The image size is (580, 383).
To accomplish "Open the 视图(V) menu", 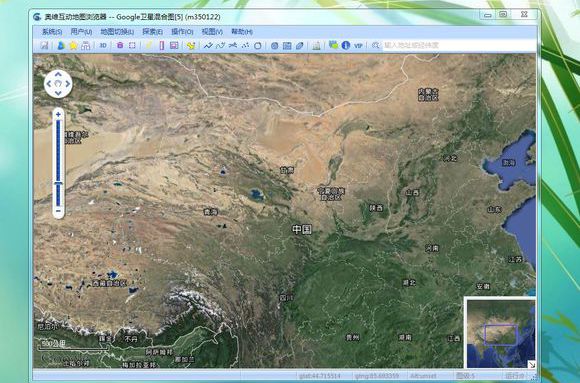I will point(212,32).
